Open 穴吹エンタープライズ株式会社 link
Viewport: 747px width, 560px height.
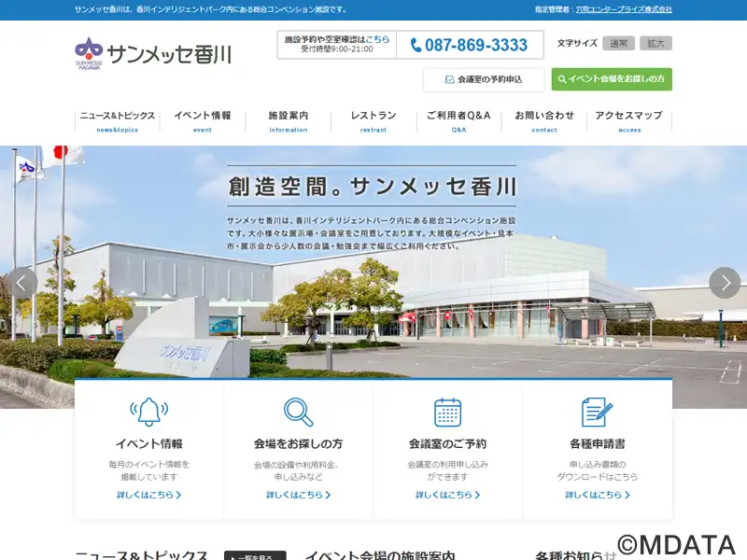pyautogui.click(x=623, y=9)
